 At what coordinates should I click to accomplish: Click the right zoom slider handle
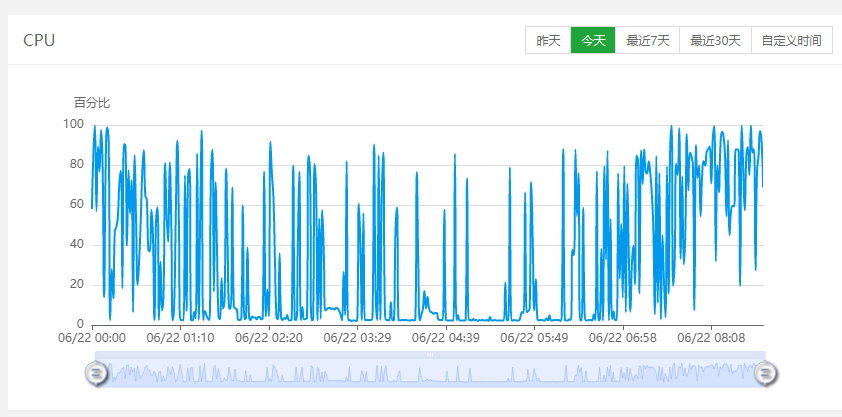pyautogui.click(x=766, y=373)
